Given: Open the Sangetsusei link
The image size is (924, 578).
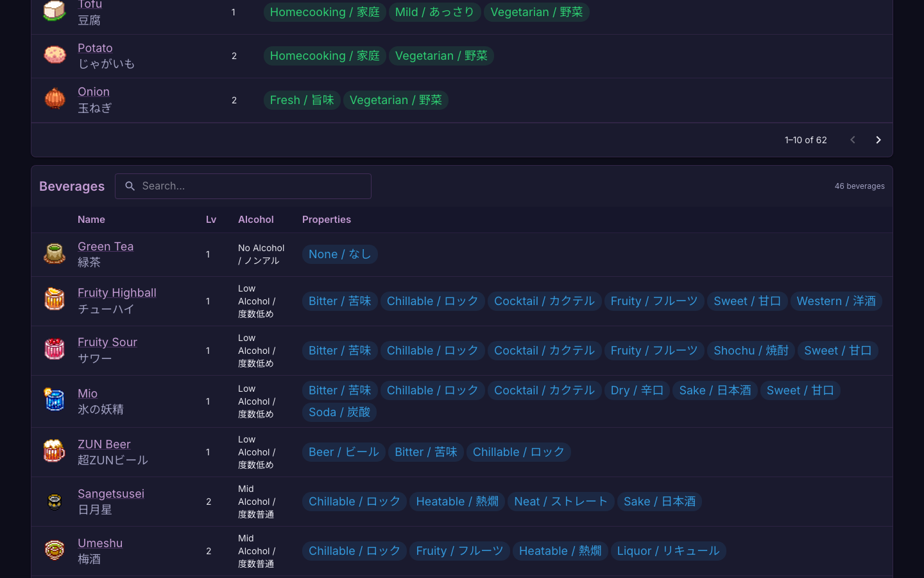Looking at the screenshot, I should coord(111,494).
